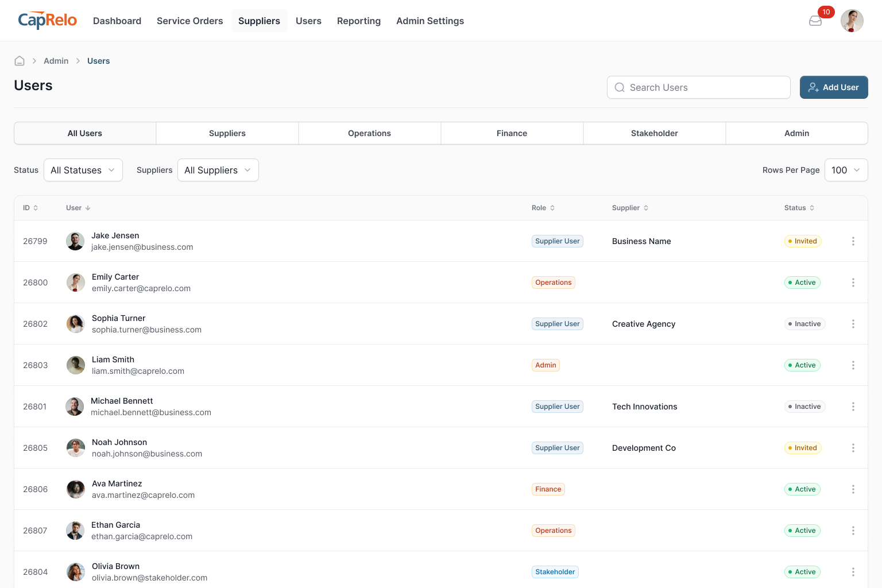The image size is (882, 588).
Task: Click the Search Users field
Action: (x=699, y=87)
